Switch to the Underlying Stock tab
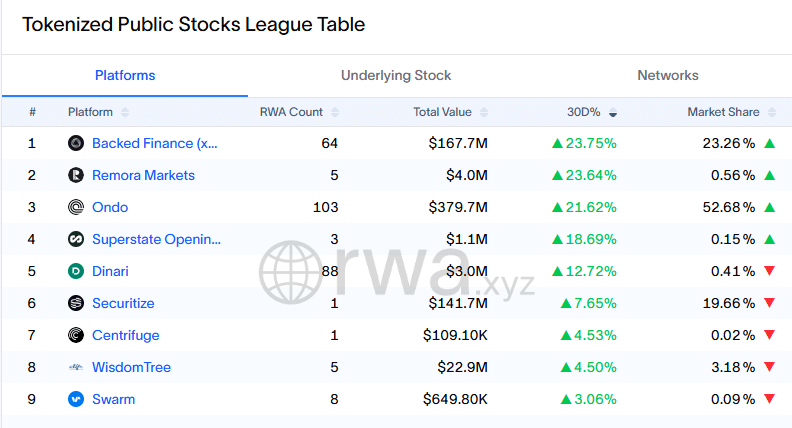The width and height of the screenshot is (792, 428). click(x=396, y=75)
